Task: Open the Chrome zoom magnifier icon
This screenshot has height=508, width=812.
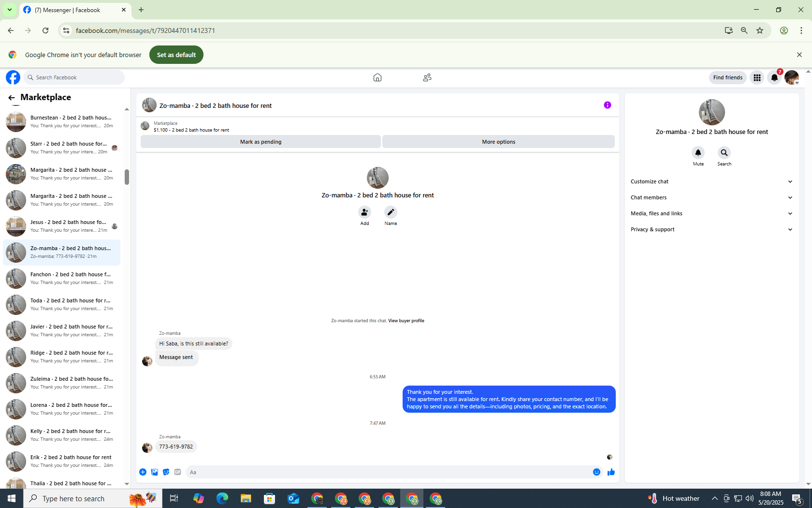Action: (x=744, y=30)
